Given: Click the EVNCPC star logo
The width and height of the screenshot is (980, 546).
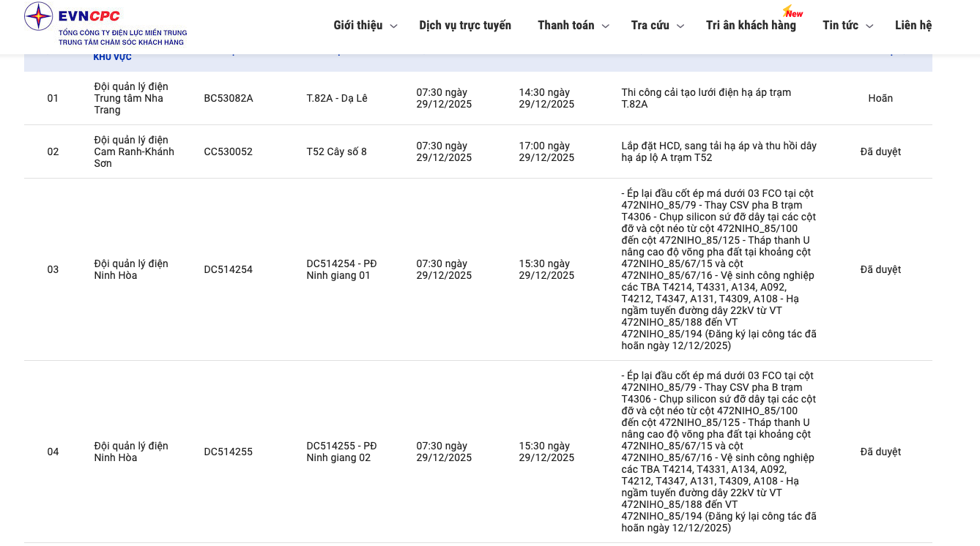Looking at the screenshot, I should tap(38, 16).
